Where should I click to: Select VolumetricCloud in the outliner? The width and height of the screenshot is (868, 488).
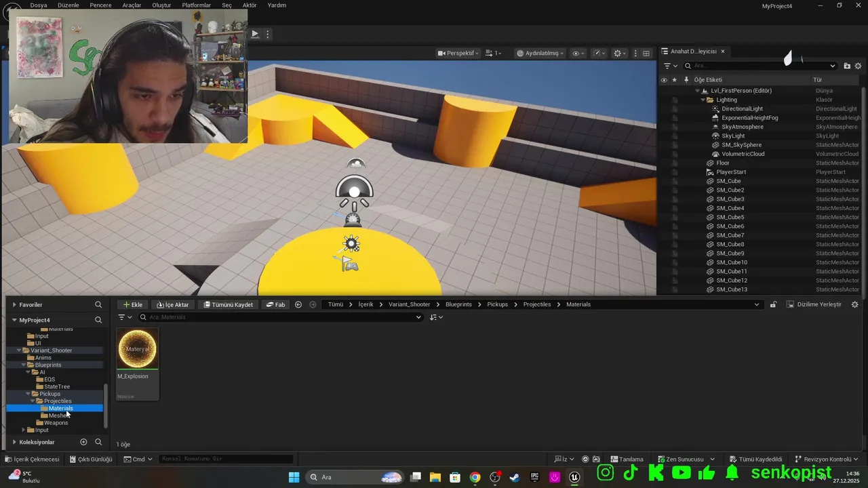743,154
